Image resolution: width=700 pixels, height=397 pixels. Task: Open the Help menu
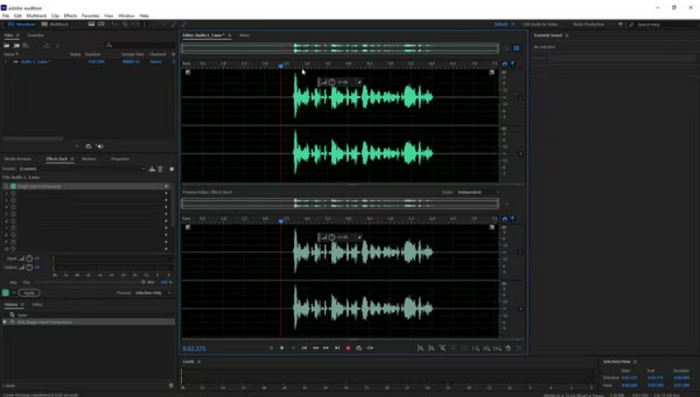144,16
